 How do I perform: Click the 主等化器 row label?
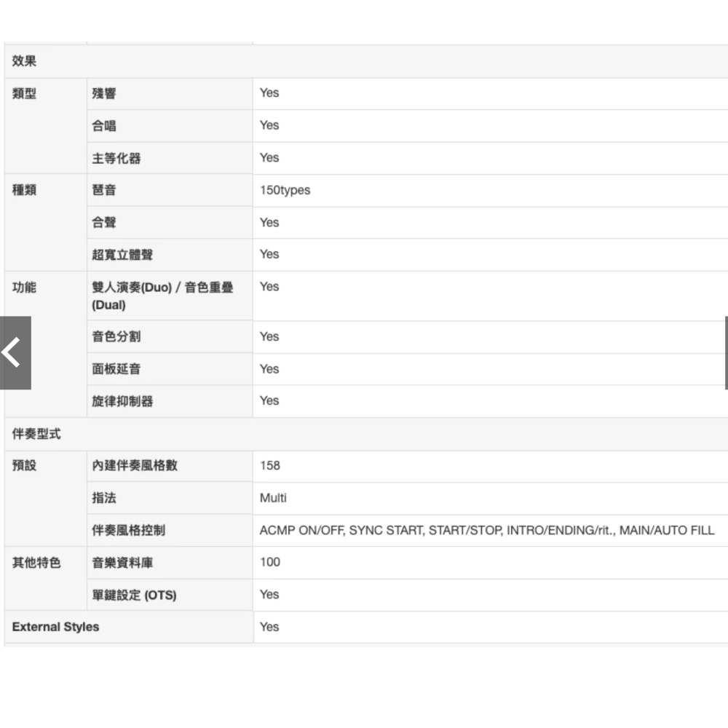click(x=116, y=158)
